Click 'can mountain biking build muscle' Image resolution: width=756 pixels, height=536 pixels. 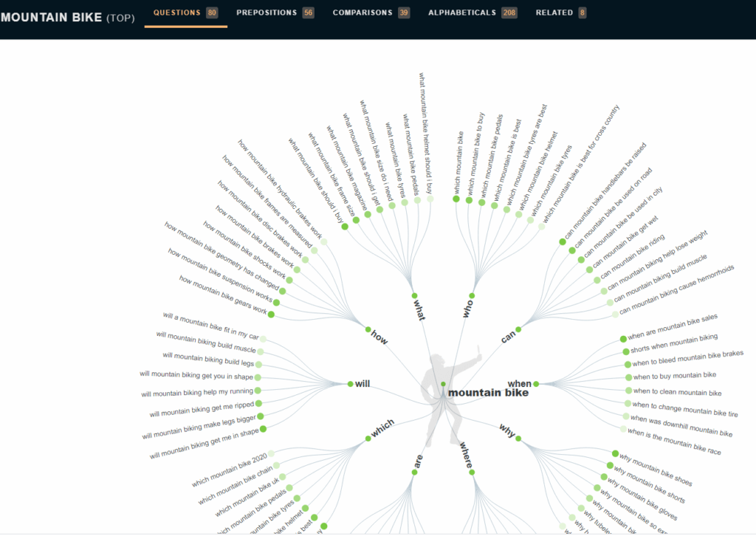[x=661, y=278]
